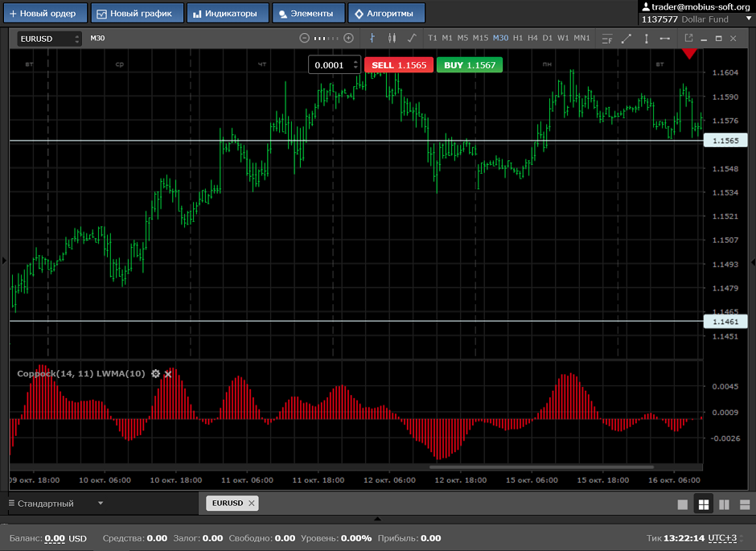Choose four-grid layout icon
The height and width of the screenshot is (551, 756).
pyautogui.click(x=704, y=504)
